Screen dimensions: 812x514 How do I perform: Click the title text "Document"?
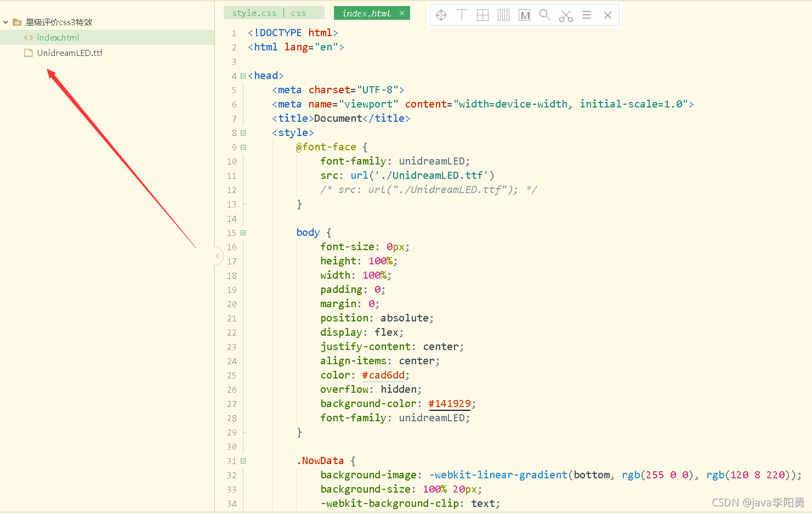338,118
